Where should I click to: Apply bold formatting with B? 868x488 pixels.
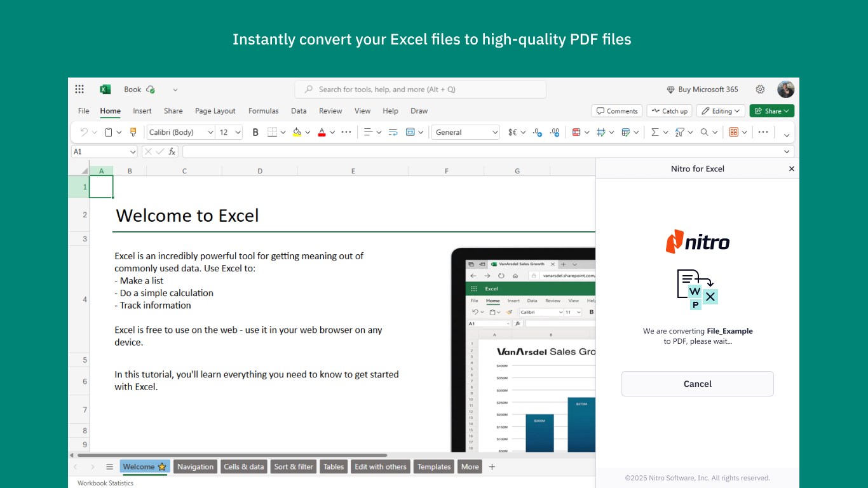click(255, 132)
